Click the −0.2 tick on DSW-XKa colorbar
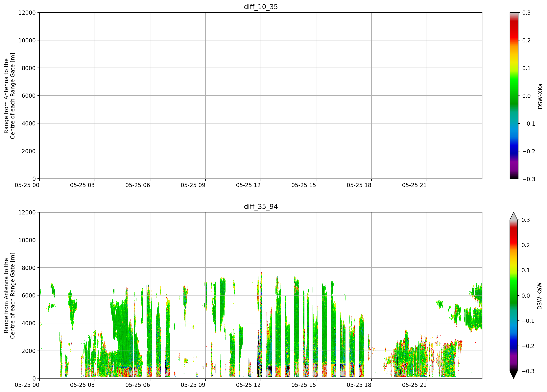Image resolution: width=547 pixels, height=392 pixels. point(529,151)
